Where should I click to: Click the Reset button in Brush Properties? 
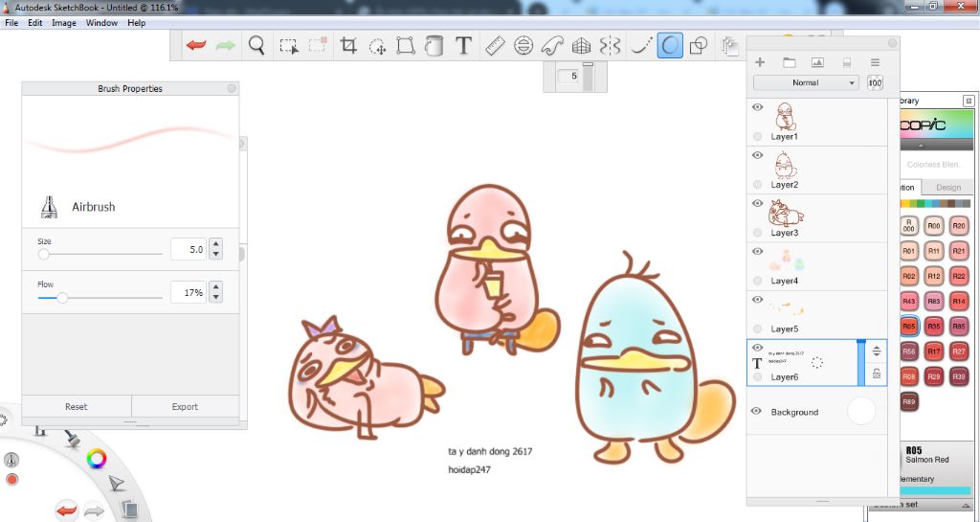[77, 406]
